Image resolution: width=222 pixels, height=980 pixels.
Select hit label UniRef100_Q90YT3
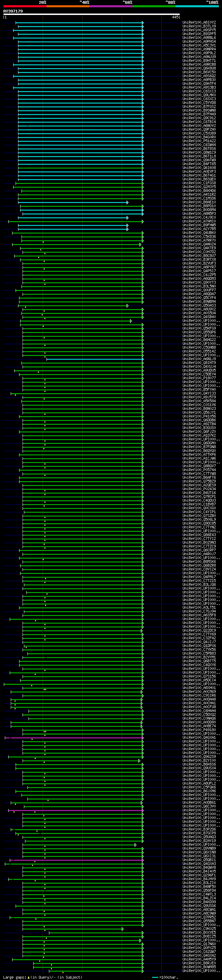click(199, 283)
